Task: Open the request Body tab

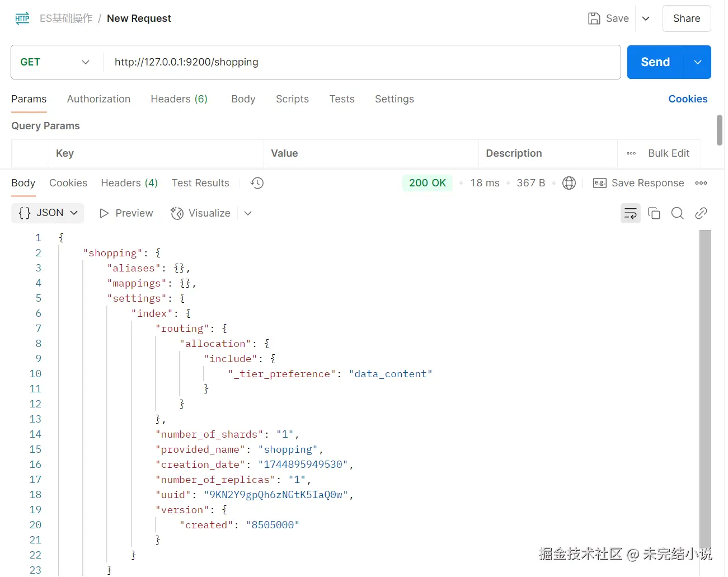Action: [x=243, y=99]
